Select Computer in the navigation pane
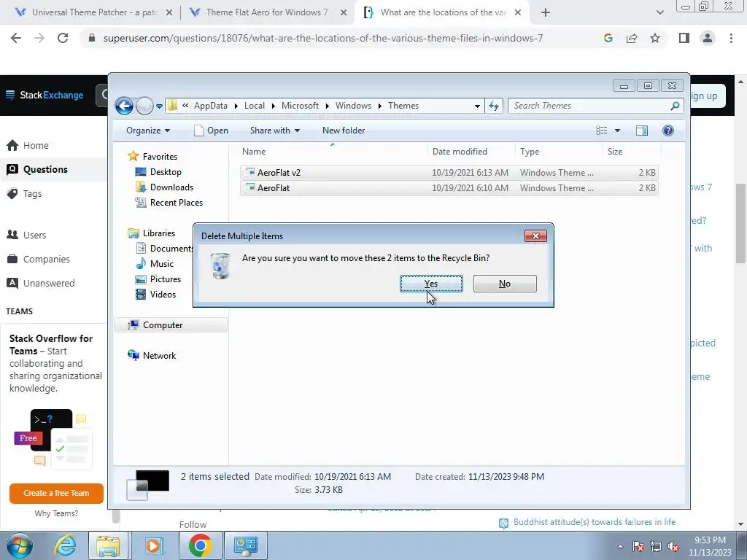 (x=163, y=324)
